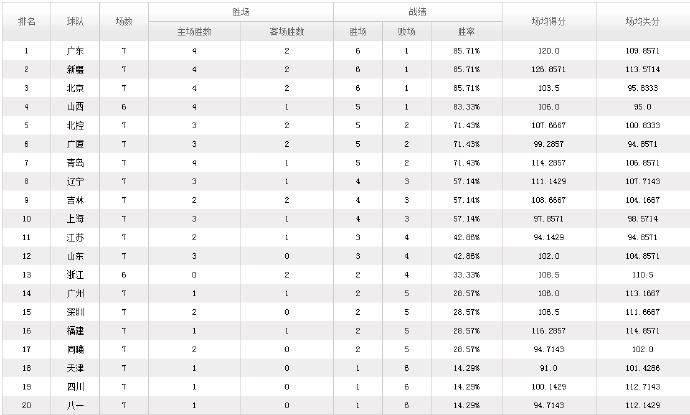Click the 排名 column header
The image size is (690, 415).
click(x=26, y=22)
